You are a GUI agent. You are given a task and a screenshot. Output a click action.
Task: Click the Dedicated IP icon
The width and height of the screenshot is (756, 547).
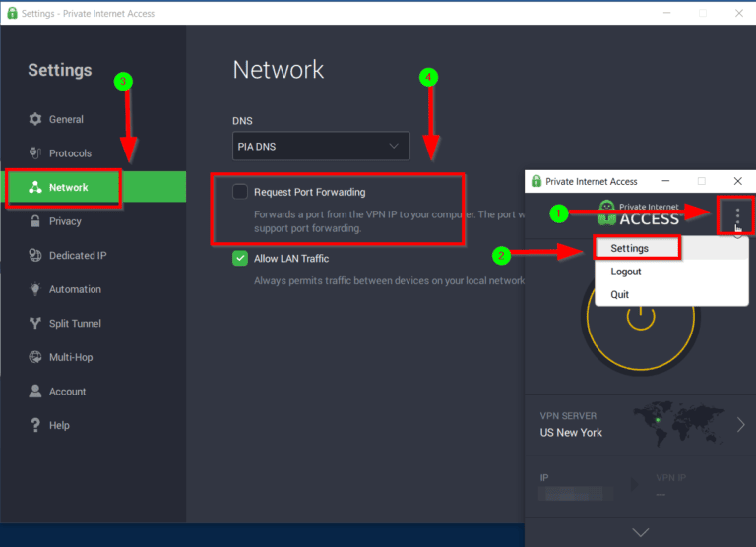[35, 256]
